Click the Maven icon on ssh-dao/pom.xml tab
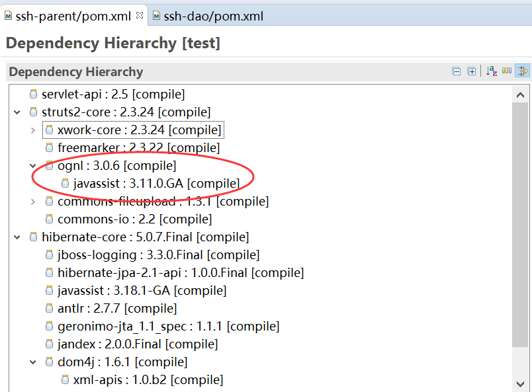 [156, 16]
